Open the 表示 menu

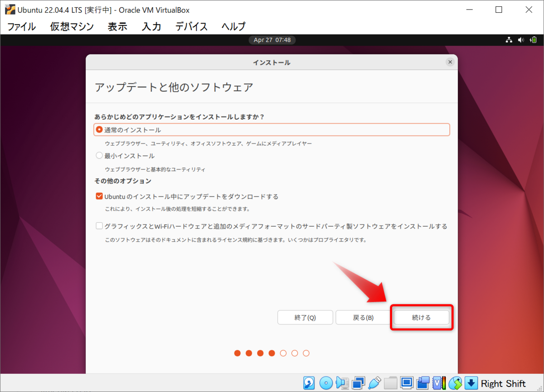(x=117, y=26)
